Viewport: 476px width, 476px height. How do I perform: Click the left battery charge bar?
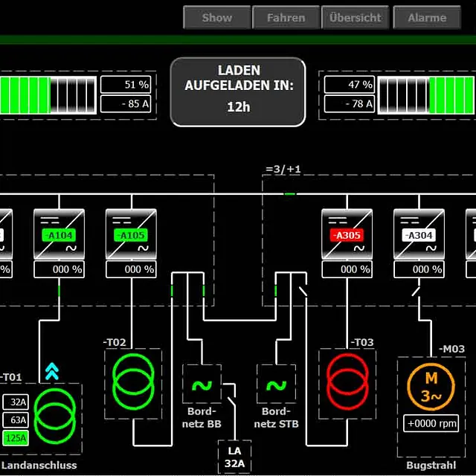[x=48, y=95]
